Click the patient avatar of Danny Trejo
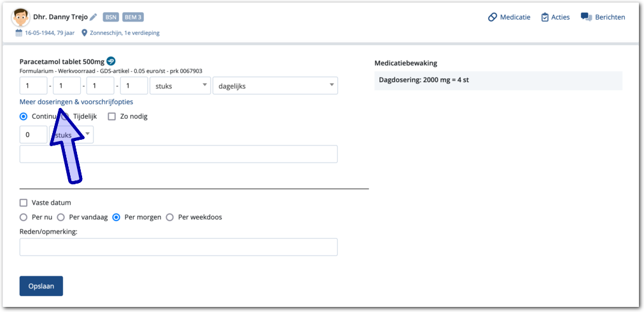 click(x=21, y=17)
